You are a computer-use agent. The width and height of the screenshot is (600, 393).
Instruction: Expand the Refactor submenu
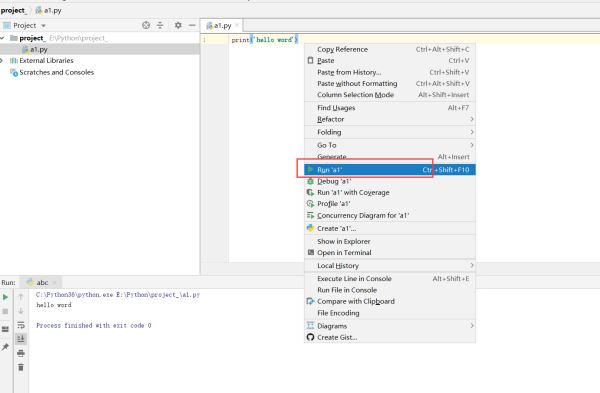coord(390,119)
